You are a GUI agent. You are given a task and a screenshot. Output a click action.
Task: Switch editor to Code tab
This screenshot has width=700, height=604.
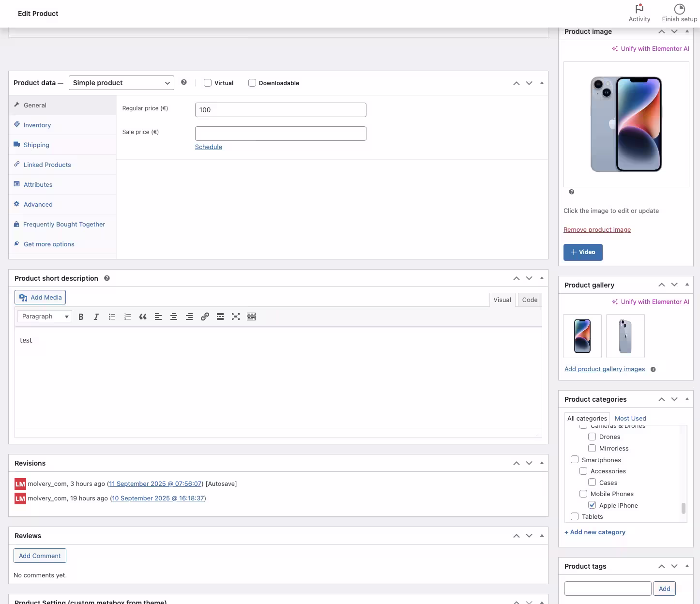(530, 300)
